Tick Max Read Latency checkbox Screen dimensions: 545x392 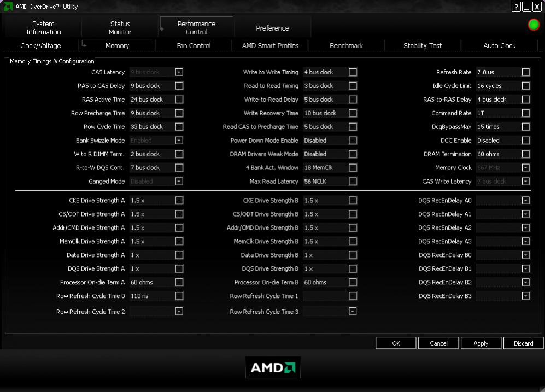(353, 181)
